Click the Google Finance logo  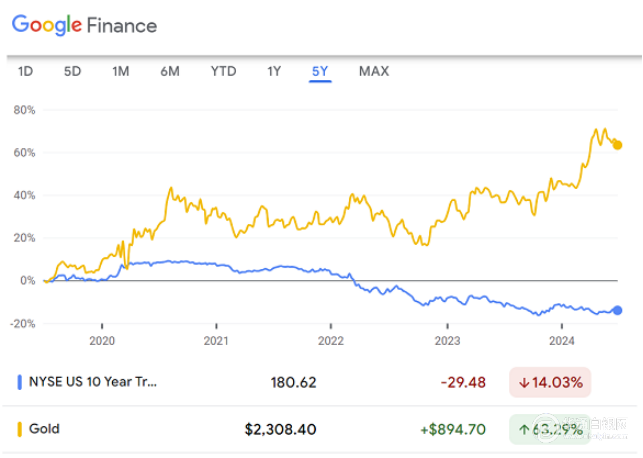pyautogui.click(x=84, y=25)
